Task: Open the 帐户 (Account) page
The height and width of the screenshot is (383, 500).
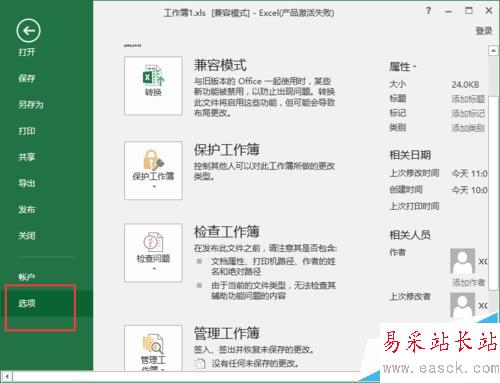Action: click(x=27, y=277)
